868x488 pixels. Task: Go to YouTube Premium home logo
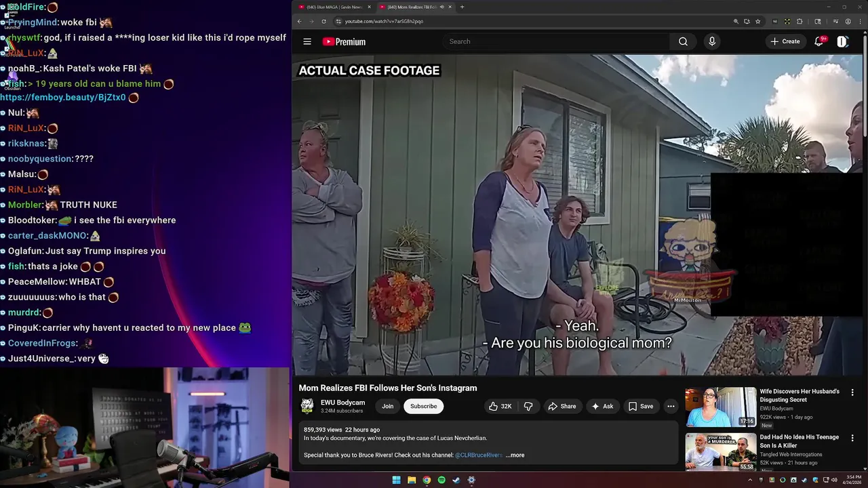344,41
